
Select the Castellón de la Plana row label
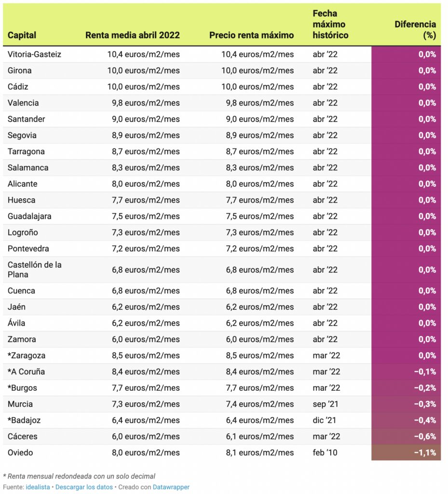tap(35, 270)
